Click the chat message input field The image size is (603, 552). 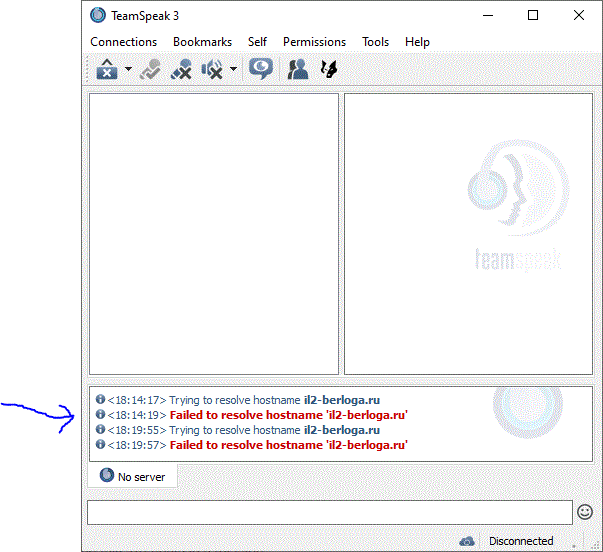tap(330, 512)
